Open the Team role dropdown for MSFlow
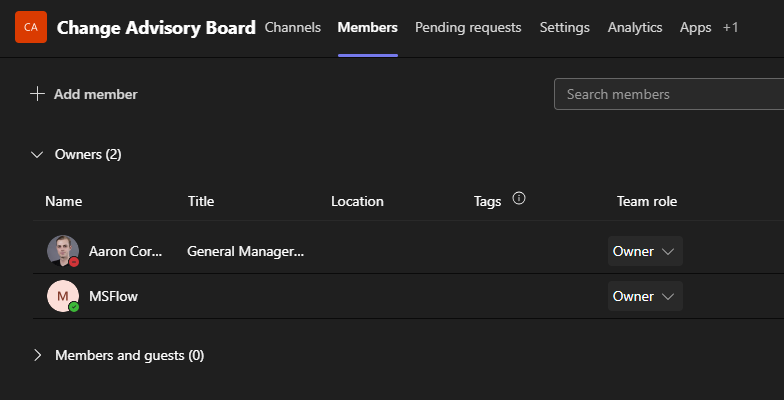 click(645, 296)
